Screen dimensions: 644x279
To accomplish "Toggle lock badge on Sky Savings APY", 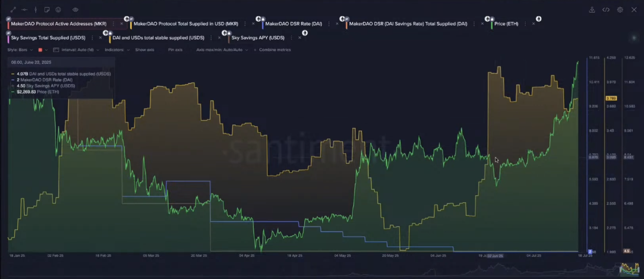I will tap(229, 33).
